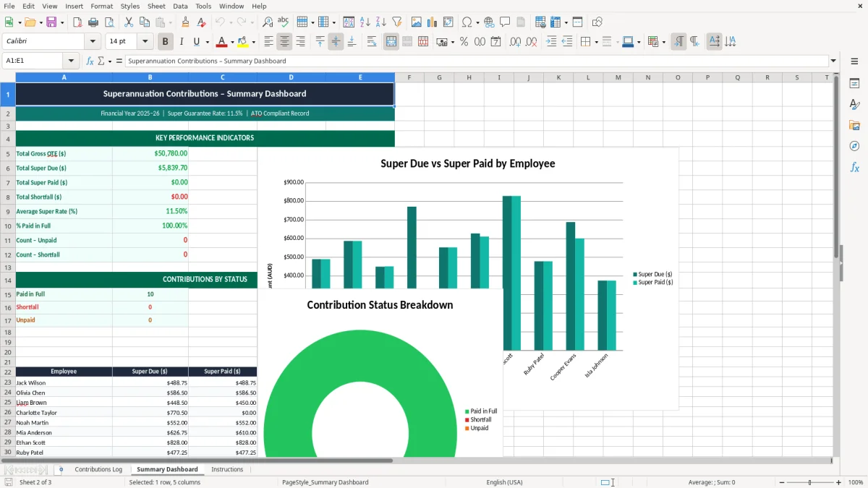The image size is (868, 488).
Task: Open the Format menu
Action: pyautogui.click(x=101, y=6)
